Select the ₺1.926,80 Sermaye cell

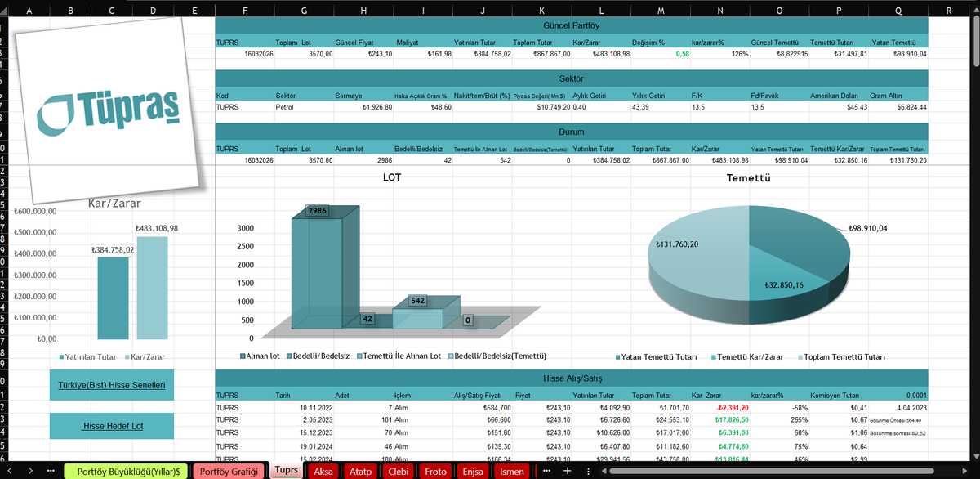click(364, 107)
